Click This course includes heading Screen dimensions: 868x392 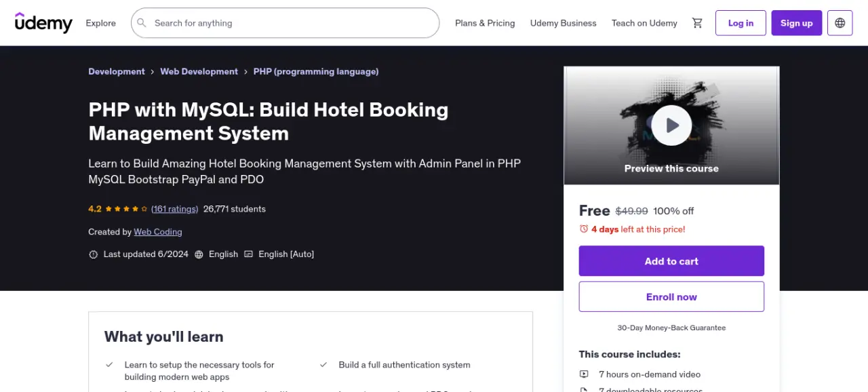[629, 354]
